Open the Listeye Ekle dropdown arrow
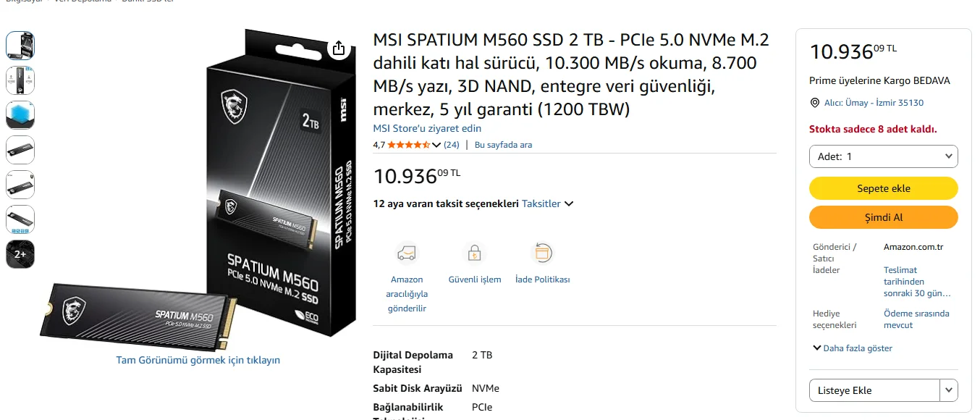The height and width of the screenshot is (420, 980). (949, 390)
